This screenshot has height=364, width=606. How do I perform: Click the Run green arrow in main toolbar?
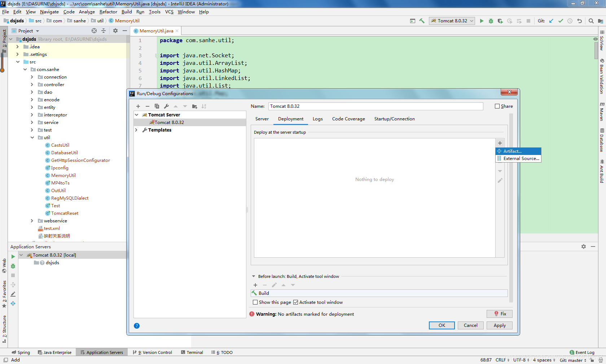pyautogui.click(x=482, y=21)
